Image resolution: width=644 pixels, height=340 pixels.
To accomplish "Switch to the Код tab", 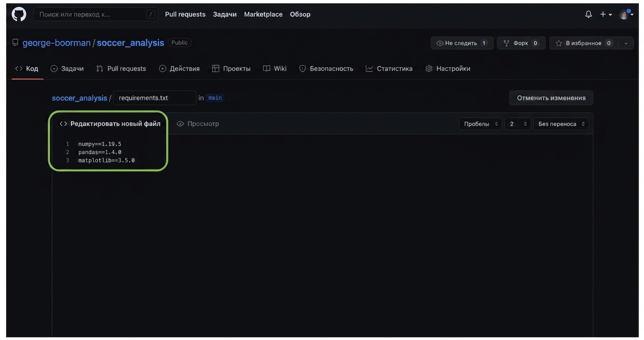I will click(27, 69).
